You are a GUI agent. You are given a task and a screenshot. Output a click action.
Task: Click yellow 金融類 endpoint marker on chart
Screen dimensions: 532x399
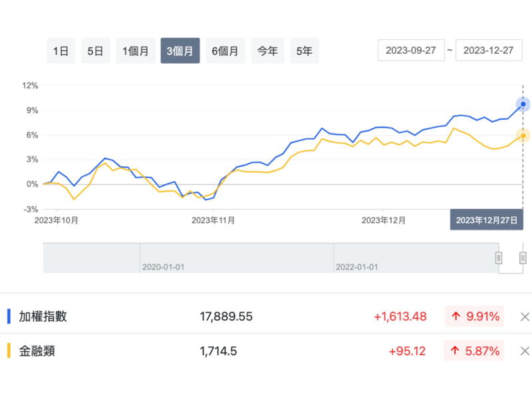(x=523, y=136)
